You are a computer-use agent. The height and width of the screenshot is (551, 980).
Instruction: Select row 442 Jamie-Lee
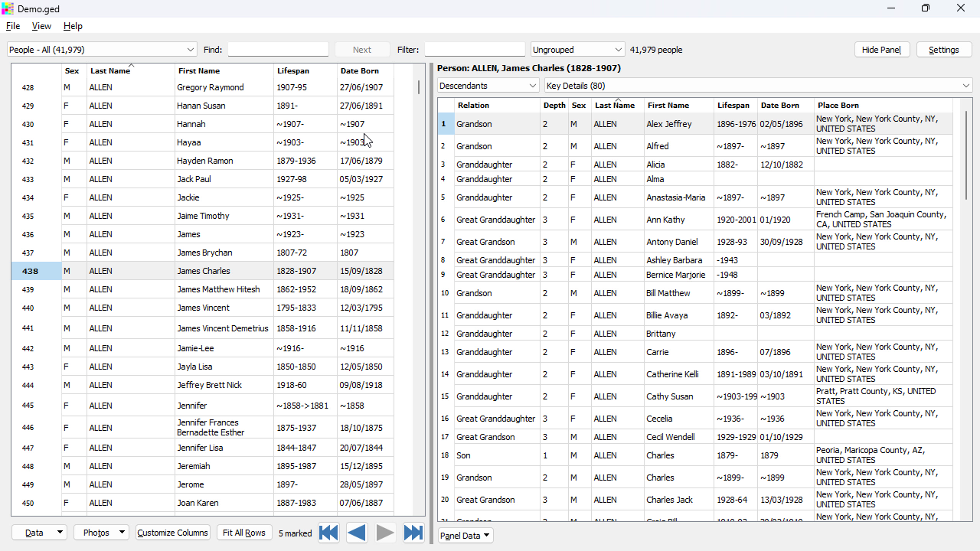click(x=203, y=348)
